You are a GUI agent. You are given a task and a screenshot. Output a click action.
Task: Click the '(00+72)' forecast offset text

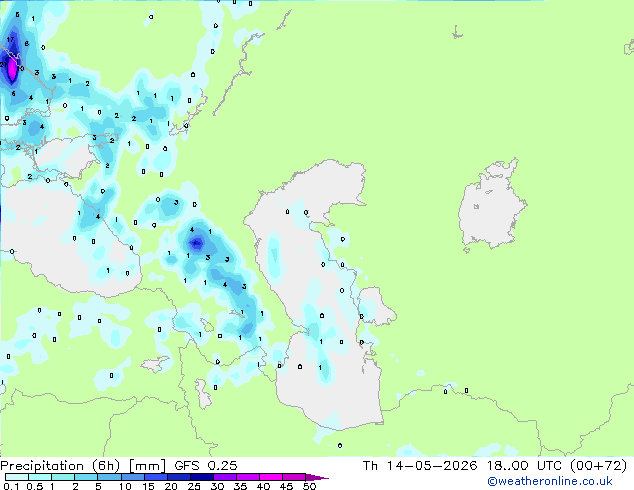coord(598,466)
